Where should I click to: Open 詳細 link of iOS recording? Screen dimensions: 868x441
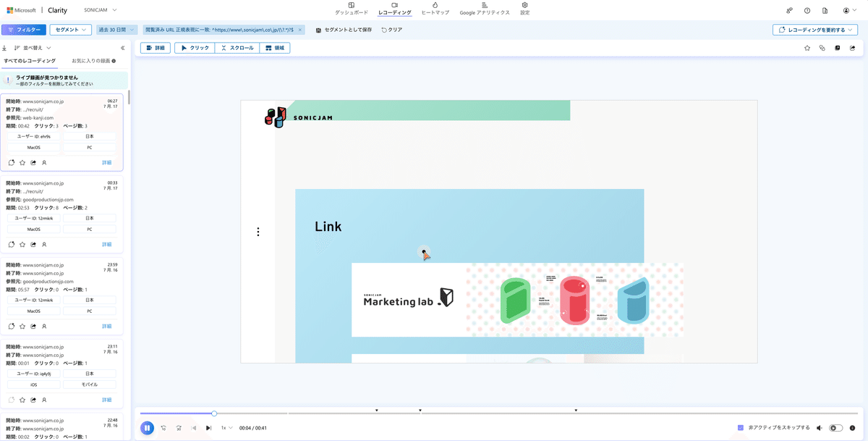pos(107,399)
